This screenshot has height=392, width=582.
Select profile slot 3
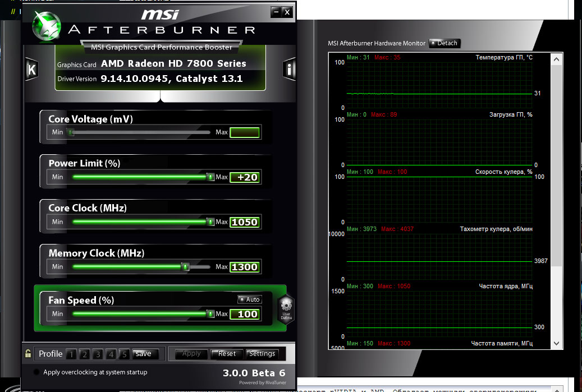tap(98, 354)
